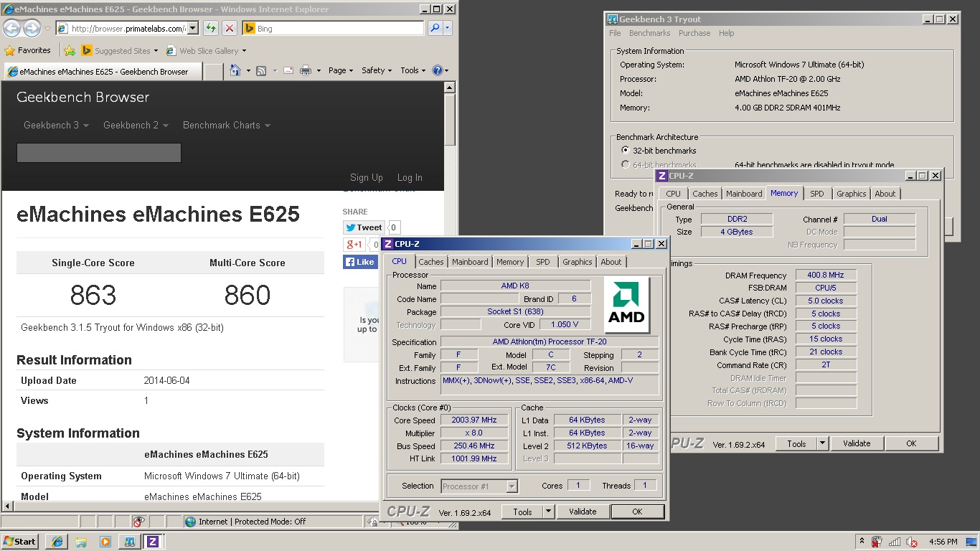
Task: Click the battery power tray icon
Action: pos(877,542)
